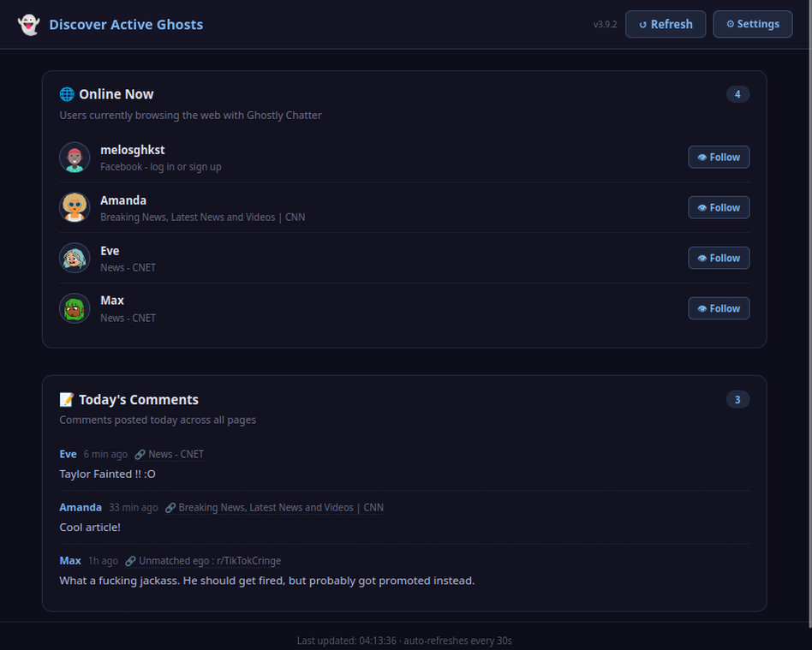
Task: Click the 'Discover Active Ghosts' title
Action: click(126, 24)
